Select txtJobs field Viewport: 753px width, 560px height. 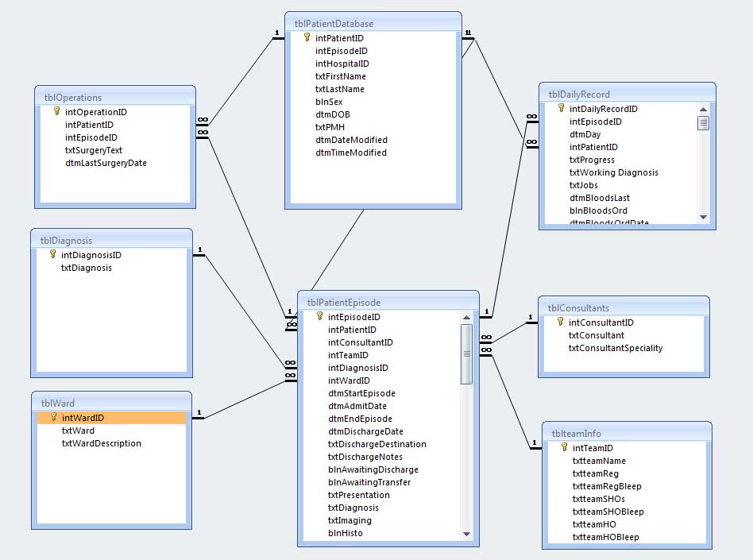point(584,185)
